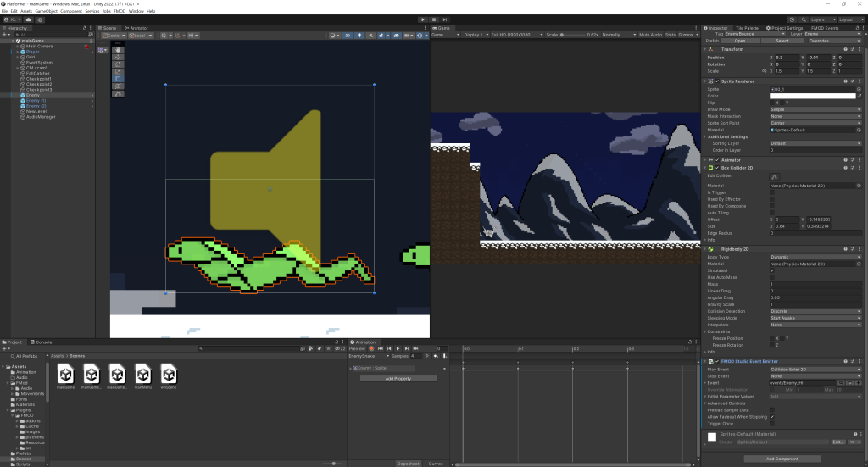Click the eyedropper next to Color field
Screen dimensions: 868x467
point(860,96)
